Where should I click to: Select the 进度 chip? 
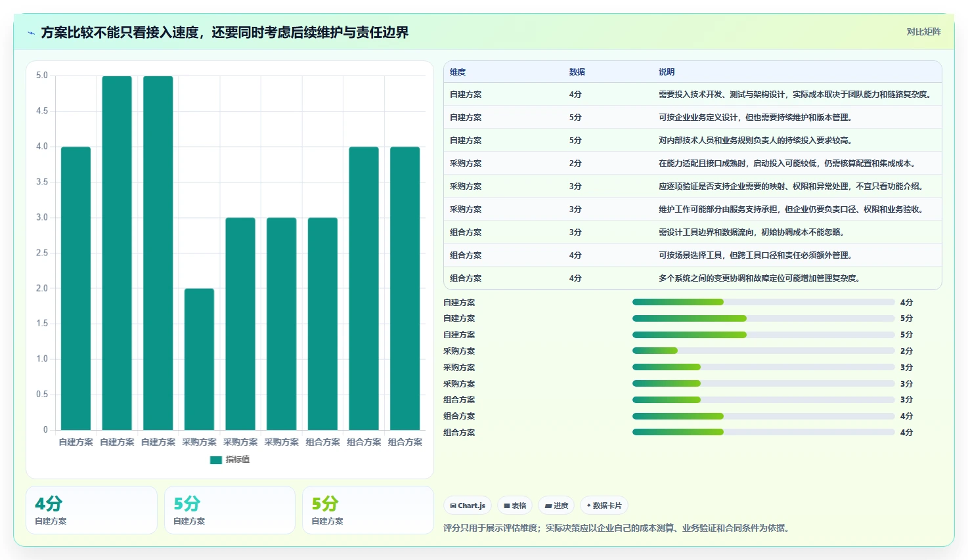(x=556, y=506)
